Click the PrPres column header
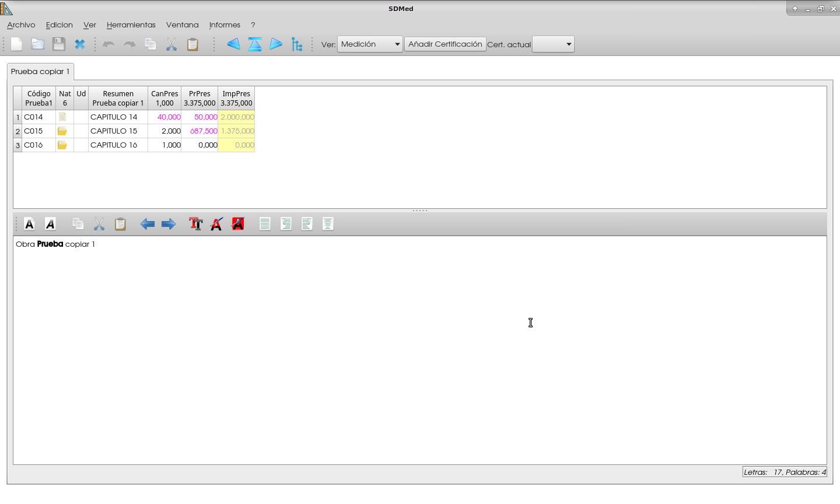 tap(199, 98)
